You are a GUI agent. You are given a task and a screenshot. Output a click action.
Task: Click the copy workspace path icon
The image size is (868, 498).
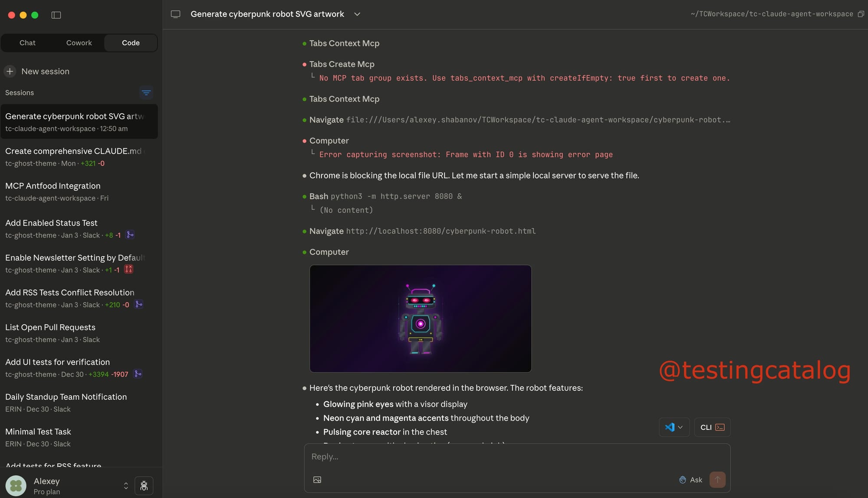(861, 14)
